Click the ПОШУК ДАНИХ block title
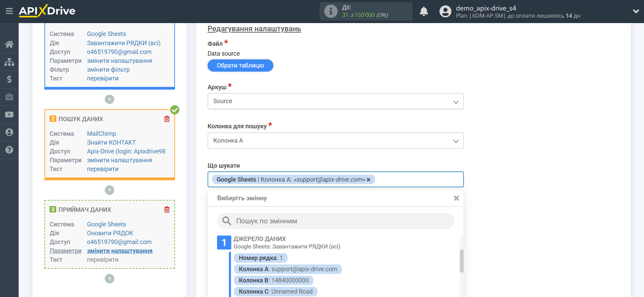Screen dimensions: 644x297 pyautogui.click(x=81, y=119)
